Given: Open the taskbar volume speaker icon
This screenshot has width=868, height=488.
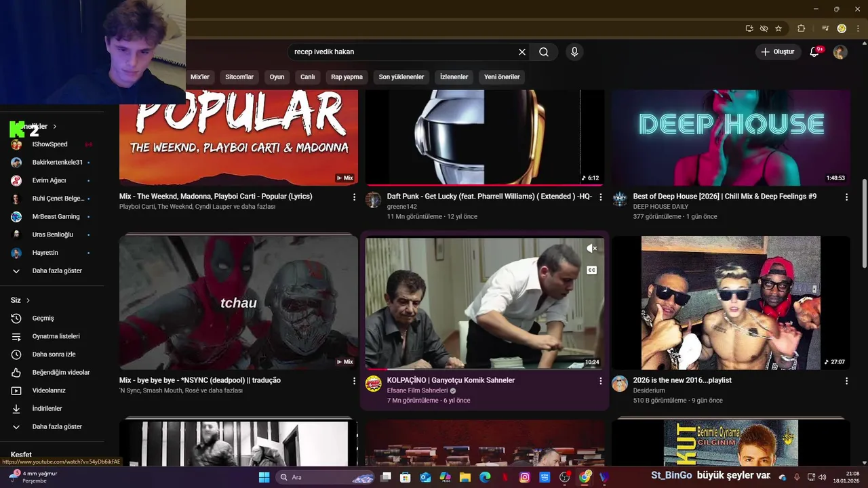Looking at the screenshot, I should coord(823,477).
